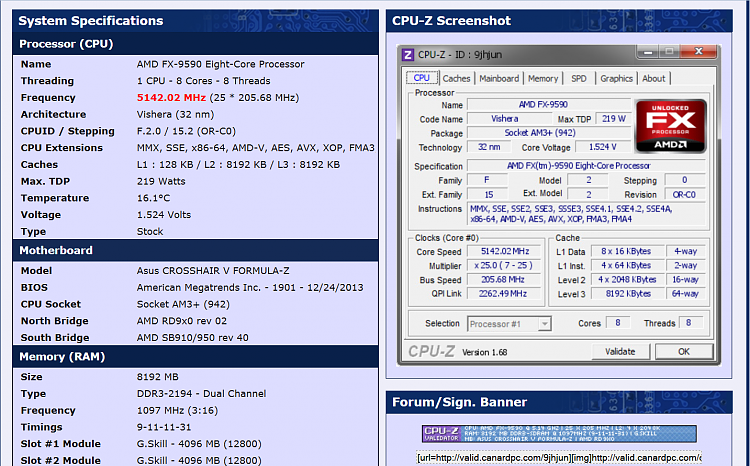Click the Core Voltage 1.524 V field

point(603,147)
